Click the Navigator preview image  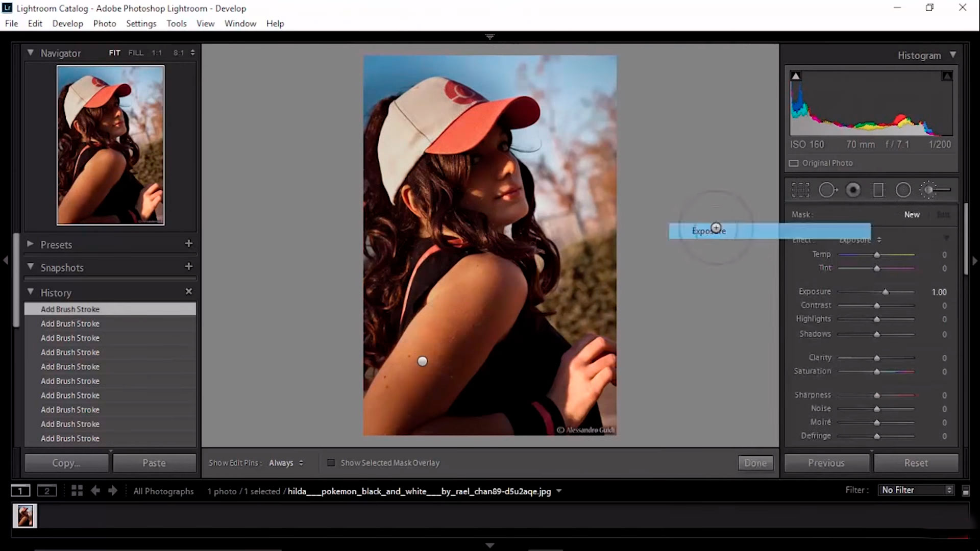[x=111, y=145]
